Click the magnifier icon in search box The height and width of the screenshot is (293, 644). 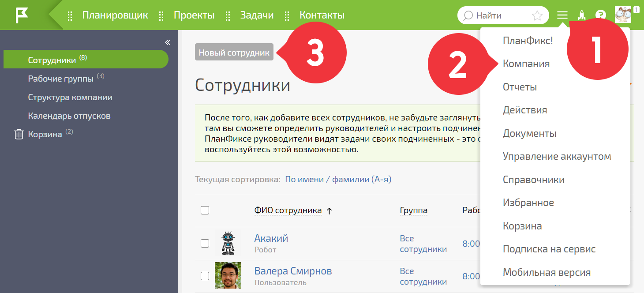coord(468,15)
